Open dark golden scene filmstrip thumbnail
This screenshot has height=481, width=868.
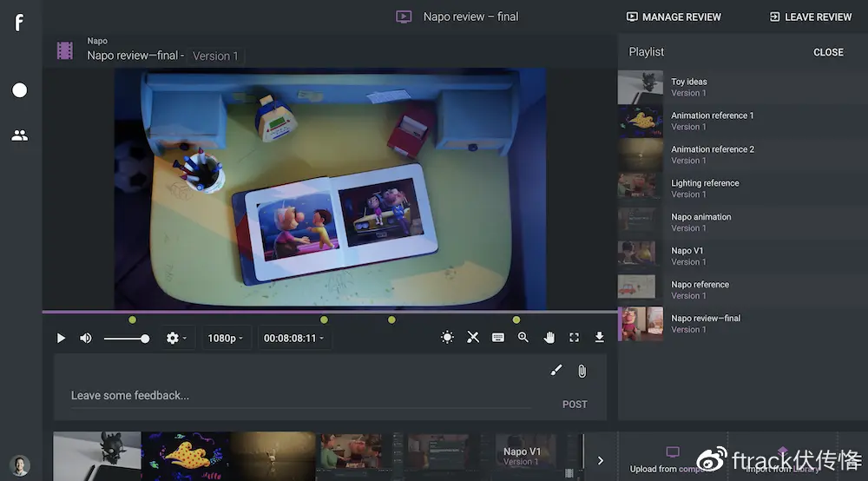273,457
